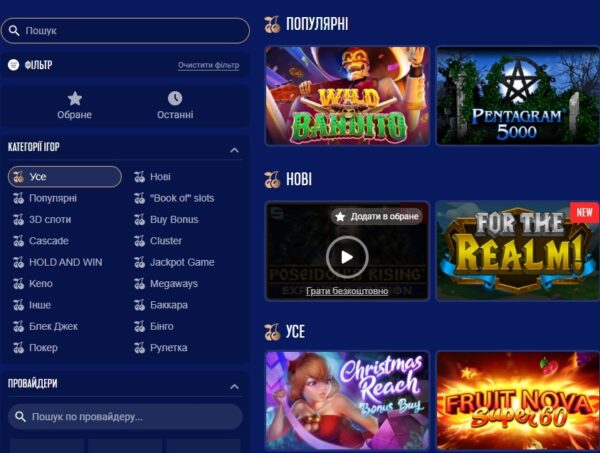Viewport: 600px width, 453px height.
Task: Choose the Популярні category label
Action: [x=53, y=198]
